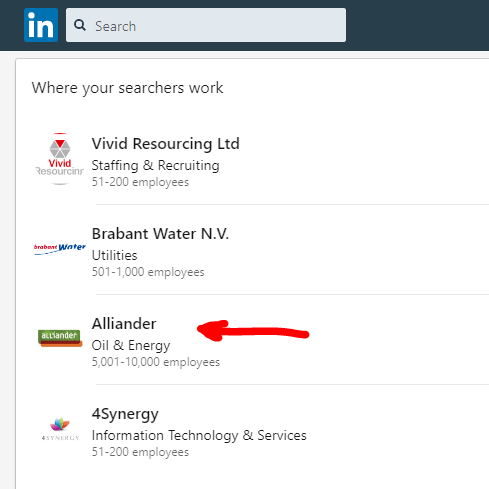Open the Vivid Resourcing company logo
The height and width of the screenshot is (489, 489).
click(x=60, y=159)
